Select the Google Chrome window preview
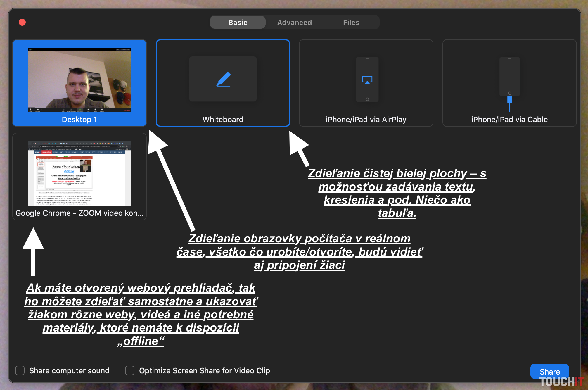 [79, 173]
